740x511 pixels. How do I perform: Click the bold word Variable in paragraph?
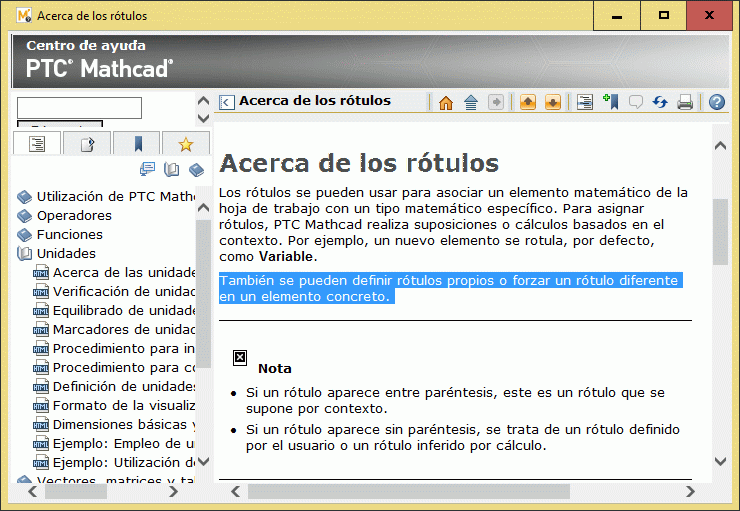click(x=286, y=257)
